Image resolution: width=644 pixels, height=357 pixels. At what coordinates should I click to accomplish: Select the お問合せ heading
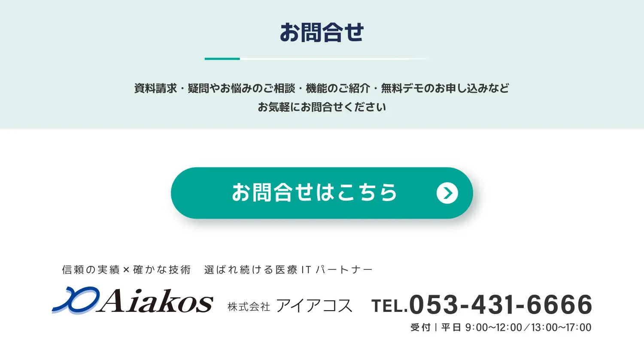tap(322, 33)
